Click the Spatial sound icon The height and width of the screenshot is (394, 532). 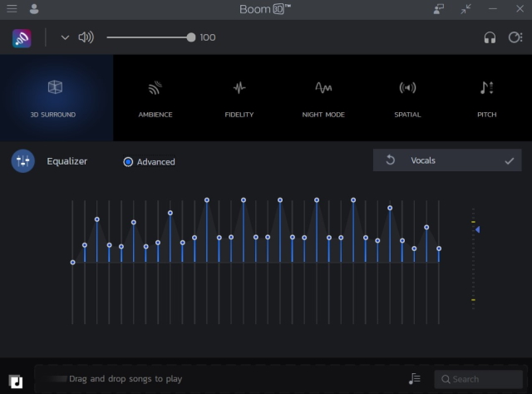point(407,87)
